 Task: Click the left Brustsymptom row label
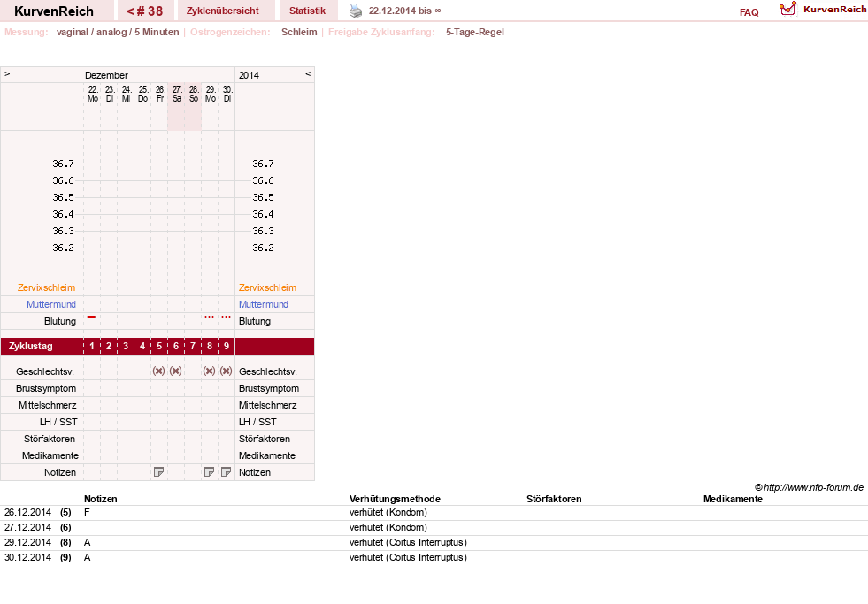(46, 388)
